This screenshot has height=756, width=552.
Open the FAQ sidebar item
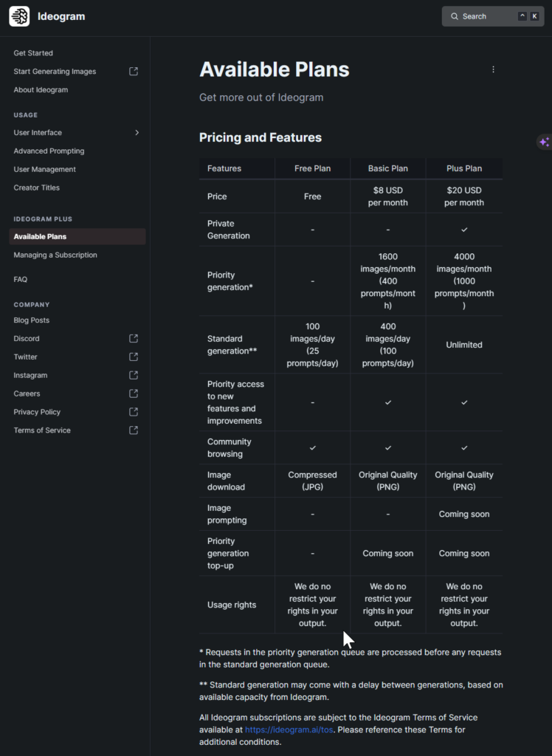point(21,280)
